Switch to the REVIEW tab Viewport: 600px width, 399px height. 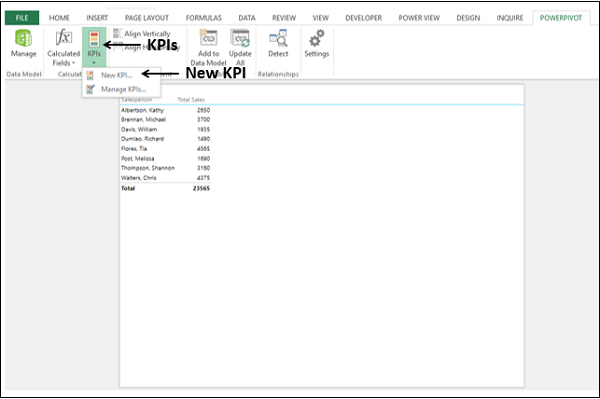(284, 18)
